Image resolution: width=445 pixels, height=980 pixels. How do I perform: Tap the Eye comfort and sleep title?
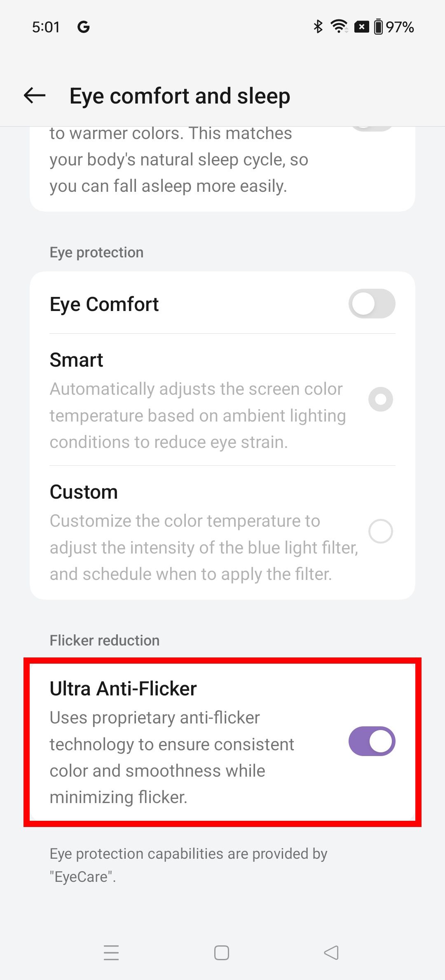[x=180, y=95]
